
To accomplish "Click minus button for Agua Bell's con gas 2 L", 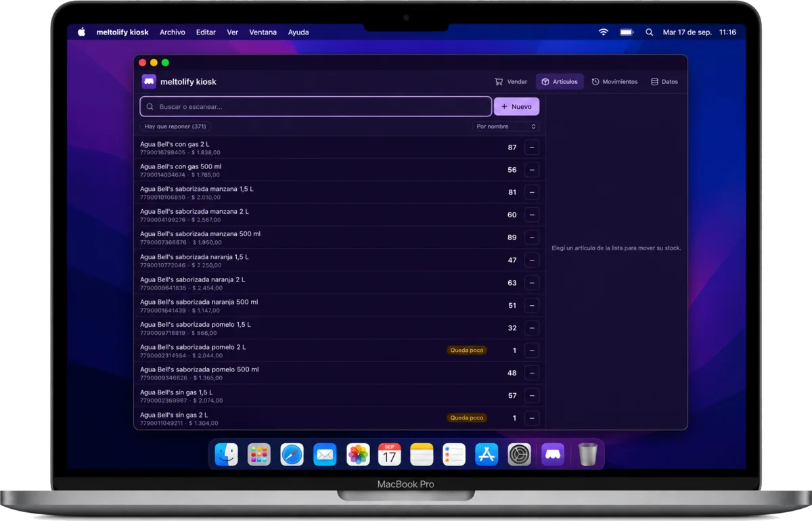I will click(x=532, y=148).
